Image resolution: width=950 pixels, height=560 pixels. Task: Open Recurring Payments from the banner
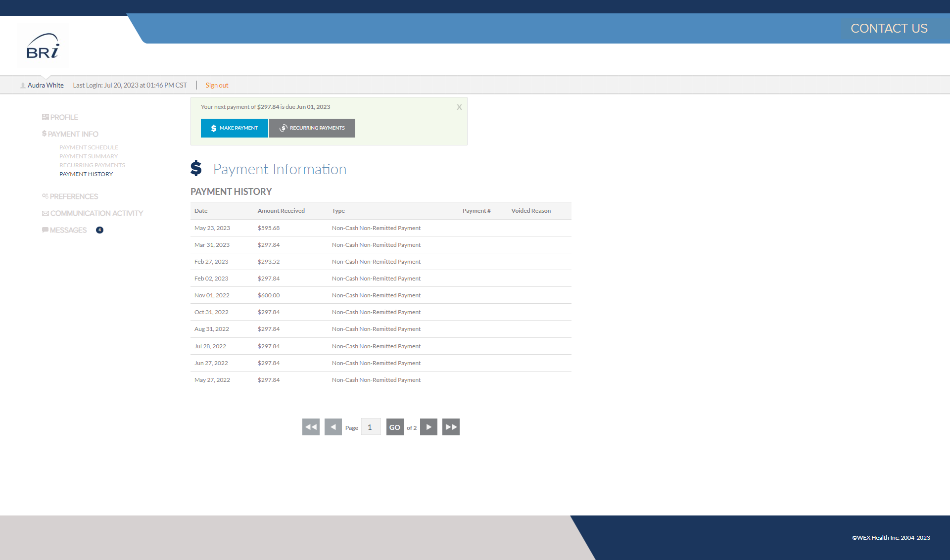click(x=312, y=128)
